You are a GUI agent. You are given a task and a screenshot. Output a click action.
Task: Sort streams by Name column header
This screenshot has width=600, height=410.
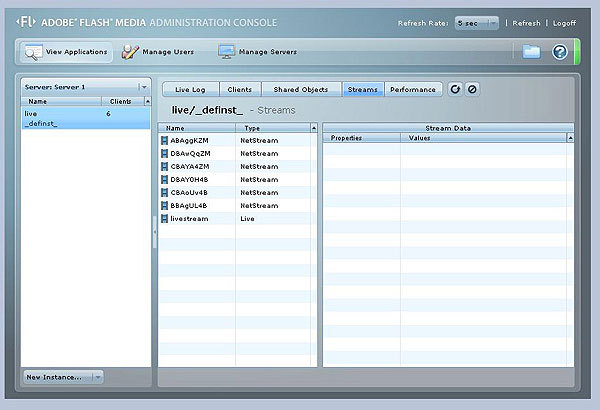pyautogui.click(x=197, y=128)
